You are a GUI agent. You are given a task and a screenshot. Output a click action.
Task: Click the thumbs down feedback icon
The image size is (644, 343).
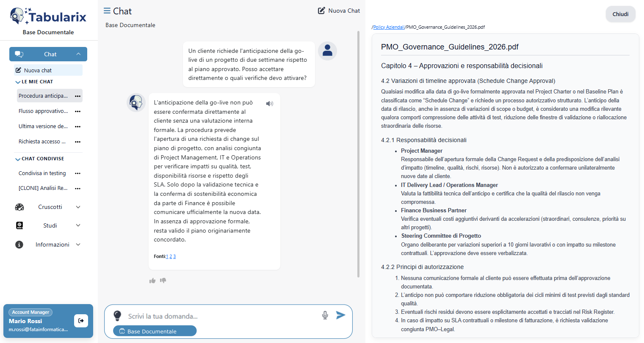pyautogui.click(x=163, y=280)
